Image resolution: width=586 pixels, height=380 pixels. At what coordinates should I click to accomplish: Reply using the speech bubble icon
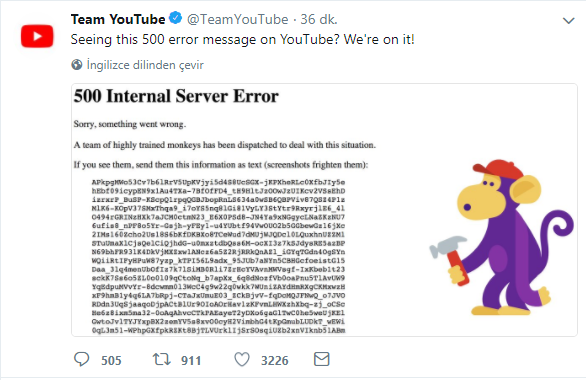pos(81,359)
